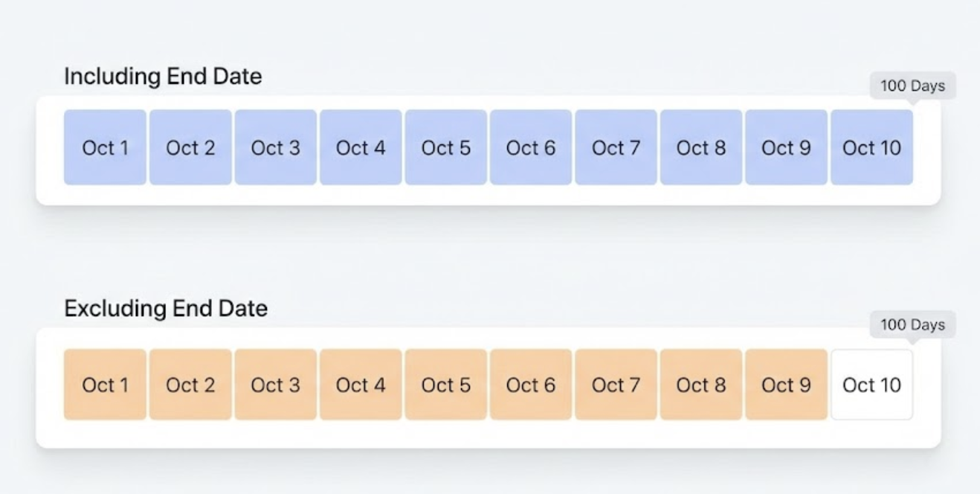Click orange Oct 9 cell

(x=786, y=385)
